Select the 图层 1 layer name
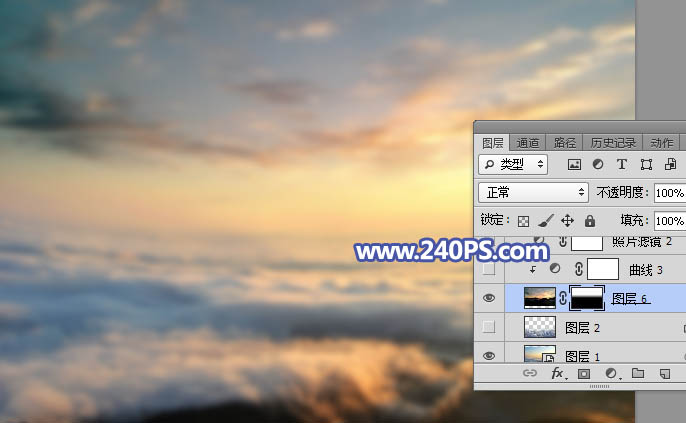This screenshot has height=423, width=686. [582, 356]
